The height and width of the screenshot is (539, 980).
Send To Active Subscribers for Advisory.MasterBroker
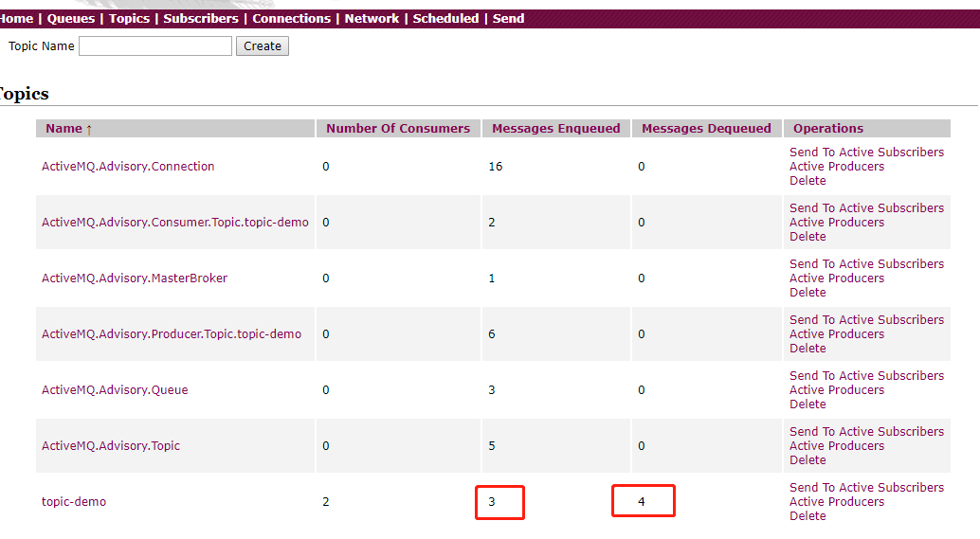866,264
